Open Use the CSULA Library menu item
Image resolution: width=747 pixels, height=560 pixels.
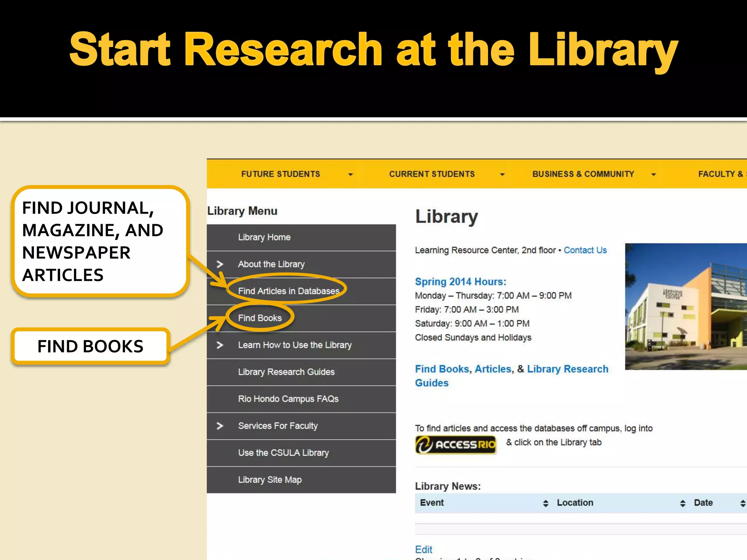[x=283, y=453]
